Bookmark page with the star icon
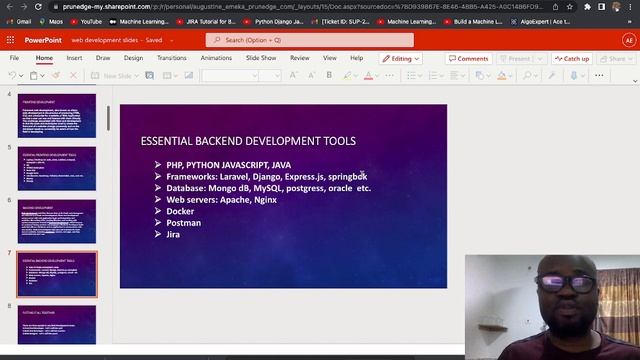Screen dimensions: 640x360 (569, 7)
